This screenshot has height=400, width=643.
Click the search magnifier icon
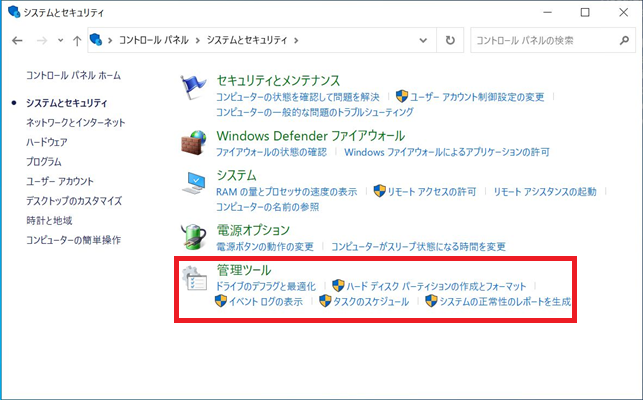[x=624, y=40]
